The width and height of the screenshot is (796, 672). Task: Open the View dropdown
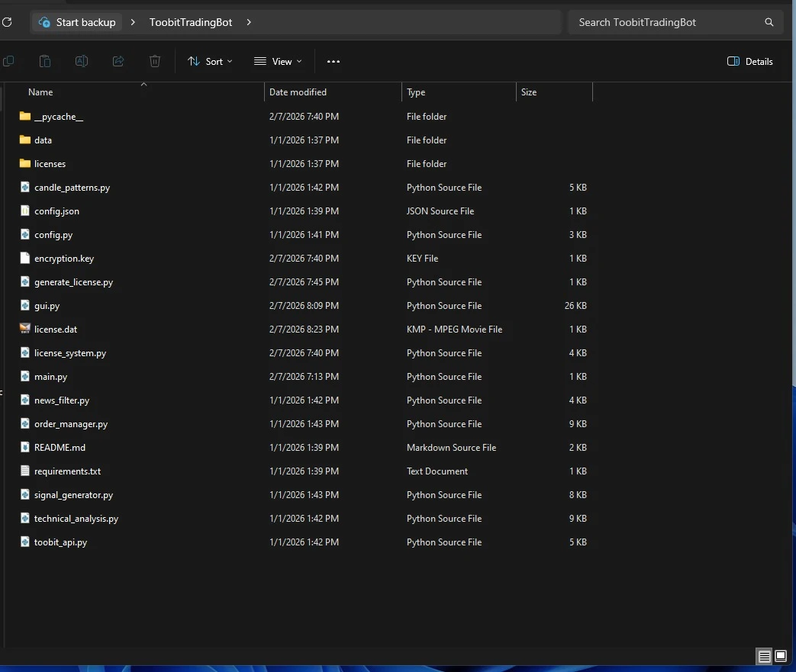pos(278,62)
